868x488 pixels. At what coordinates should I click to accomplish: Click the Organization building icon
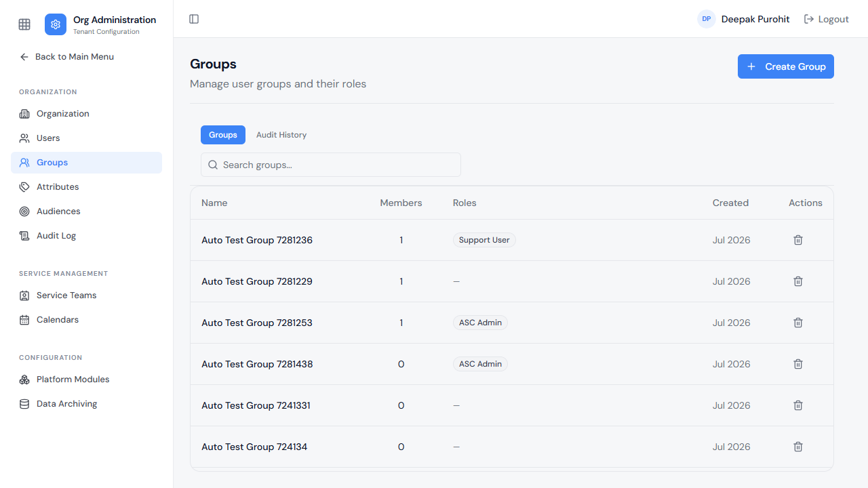tap(24, 114)
